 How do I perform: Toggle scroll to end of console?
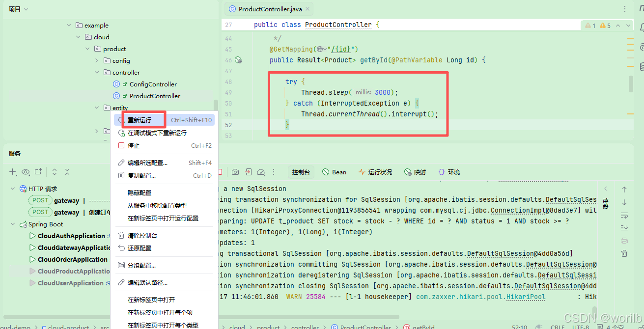pos(624,228)
